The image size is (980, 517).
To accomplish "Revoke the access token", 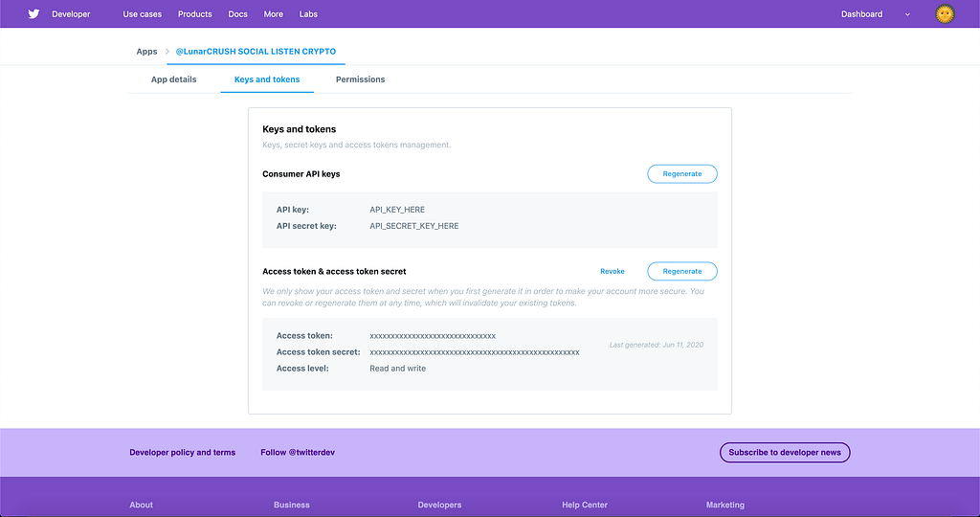I will click(x=612, y=271).
